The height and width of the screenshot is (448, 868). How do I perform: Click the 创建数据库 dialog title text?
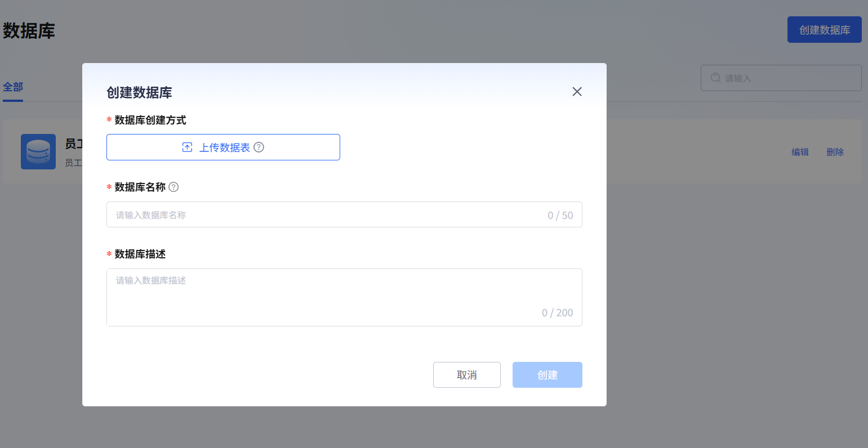coord(139,92)
